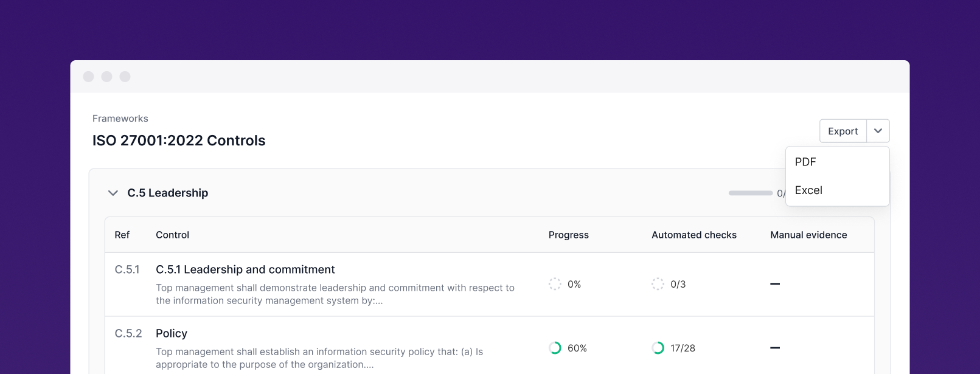
Task: Click the Automated checks column header
Action: tap(694, 235)
